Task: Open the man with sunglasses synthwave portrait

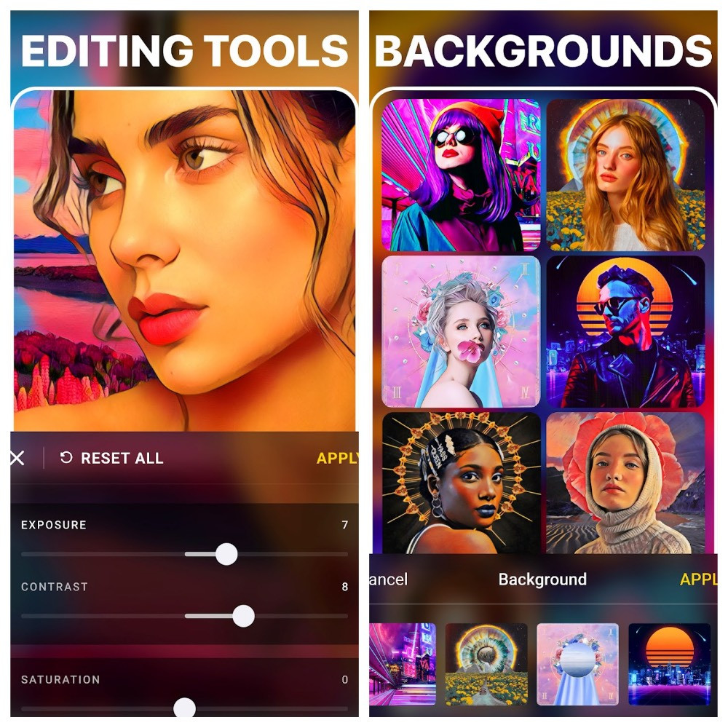Action: coord(626,331)
